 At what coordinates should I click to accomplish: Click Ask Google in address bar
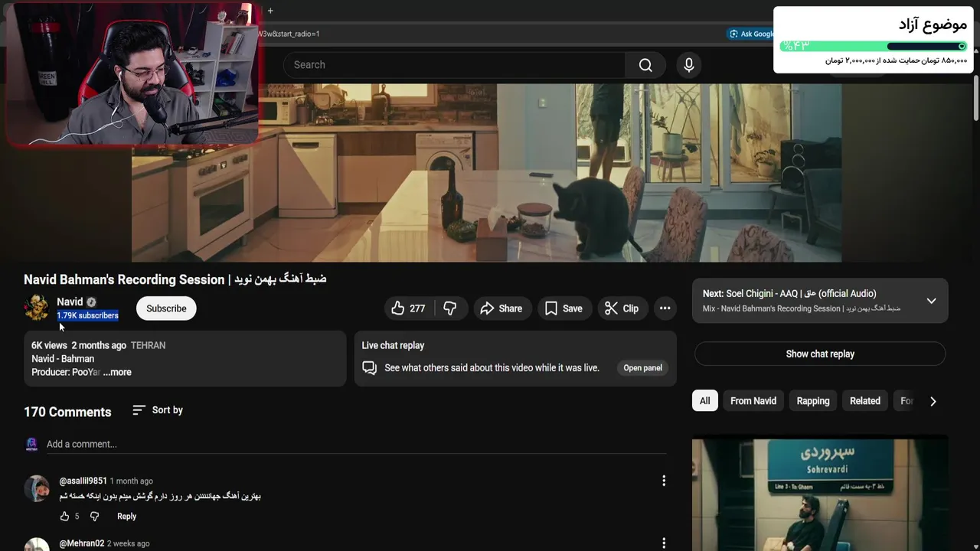pos(752,34)
